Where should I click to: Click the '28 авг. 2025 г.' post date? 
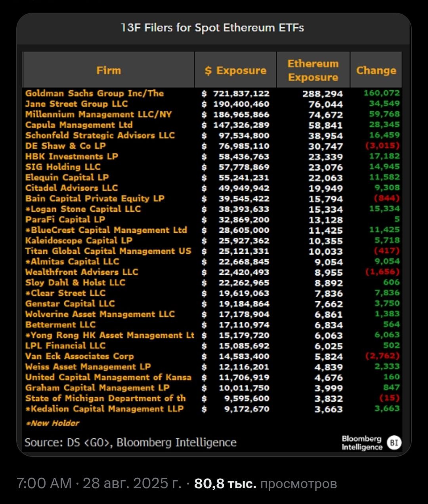click(x=132, y=483)
